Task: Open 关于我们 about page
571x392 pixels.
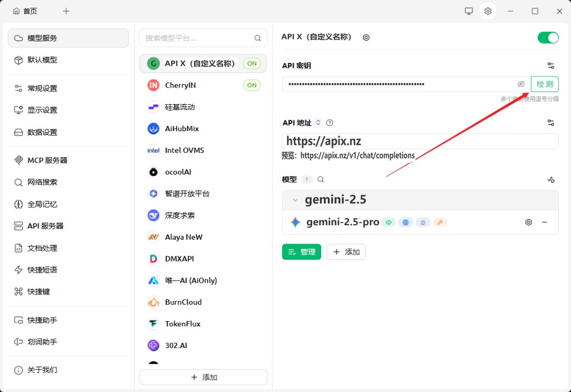Action: pyautogui.click(x=69, y=370)
